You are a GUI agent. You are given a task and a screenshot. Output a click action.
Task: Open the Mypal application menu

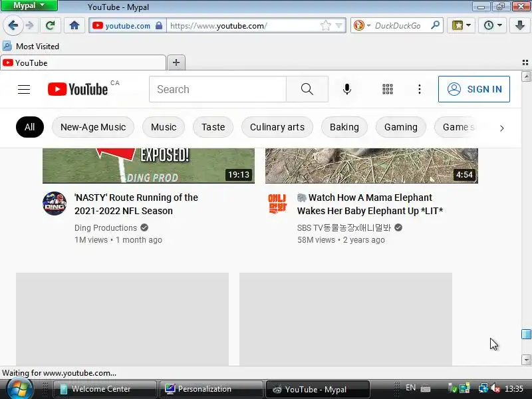29,5
